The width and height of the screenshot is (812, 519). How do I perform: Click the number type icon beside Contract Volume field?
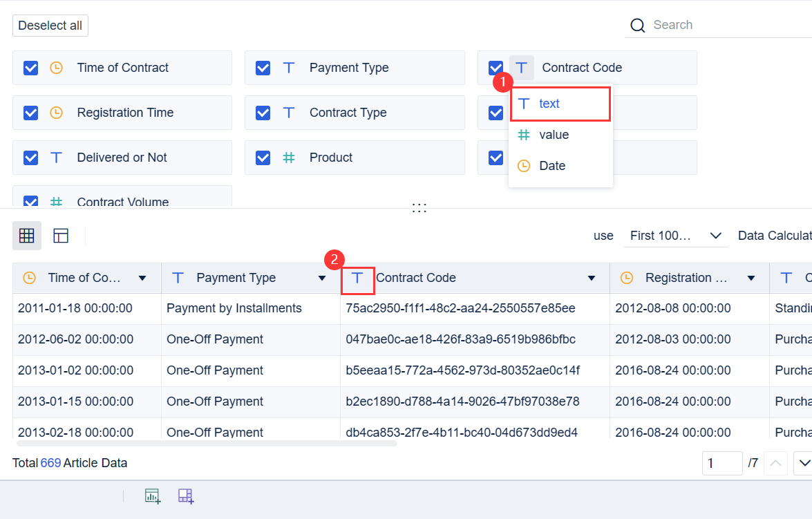click(x=57, y=202)
